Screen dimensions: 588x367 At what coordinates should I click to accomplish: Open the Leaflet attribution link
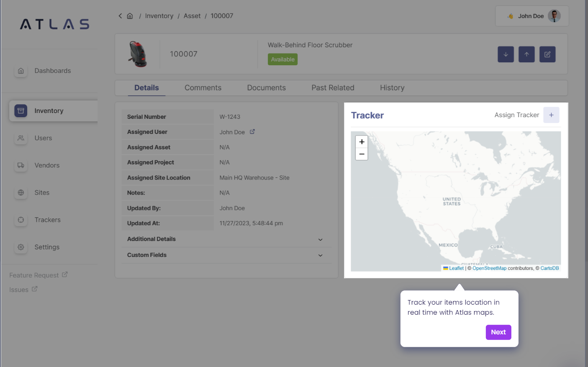456,268
